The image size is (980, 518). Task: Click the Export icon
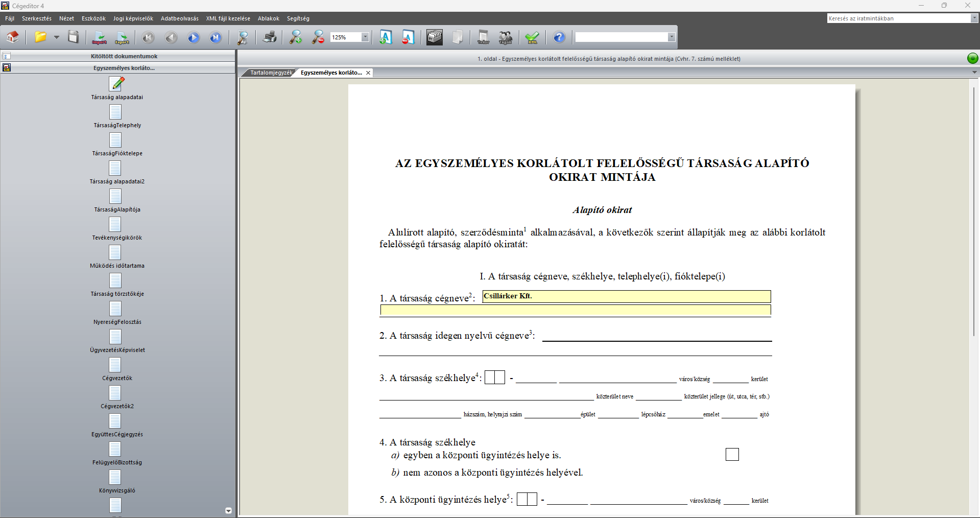point(122,37)
